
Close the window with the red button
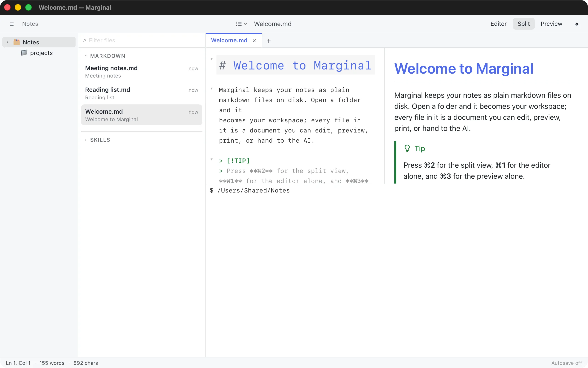[x=8, y=7]
